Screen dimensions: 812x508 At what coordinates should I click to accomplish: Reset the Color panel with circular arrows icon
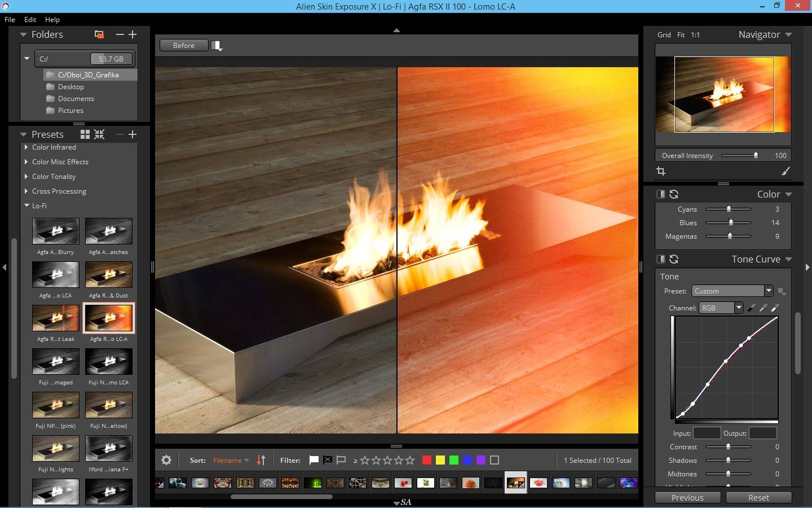click(674, 194)
